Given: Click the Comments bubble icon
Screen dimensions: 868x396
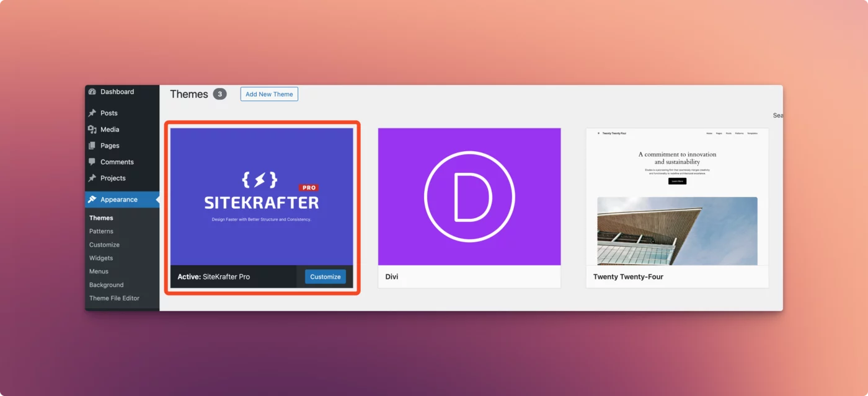Looking at the screenshot, I should click(92, 162).
